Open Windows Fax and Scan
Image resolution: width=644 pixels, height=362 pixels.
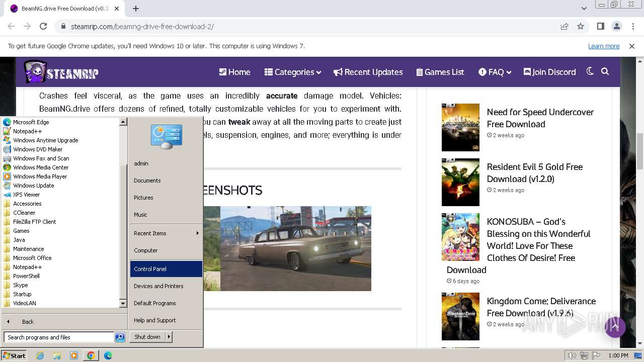[41, 158]
